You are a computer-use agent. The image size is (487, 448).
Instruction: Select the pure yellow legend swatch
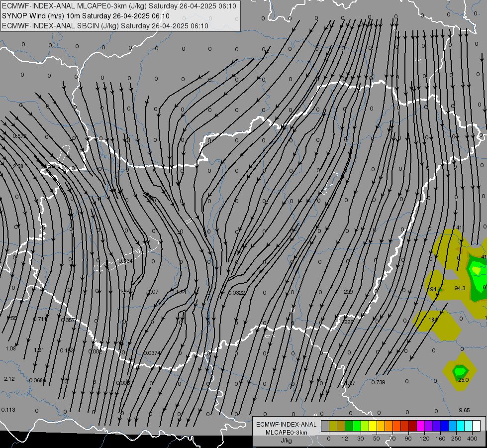(x=373, y=426)
